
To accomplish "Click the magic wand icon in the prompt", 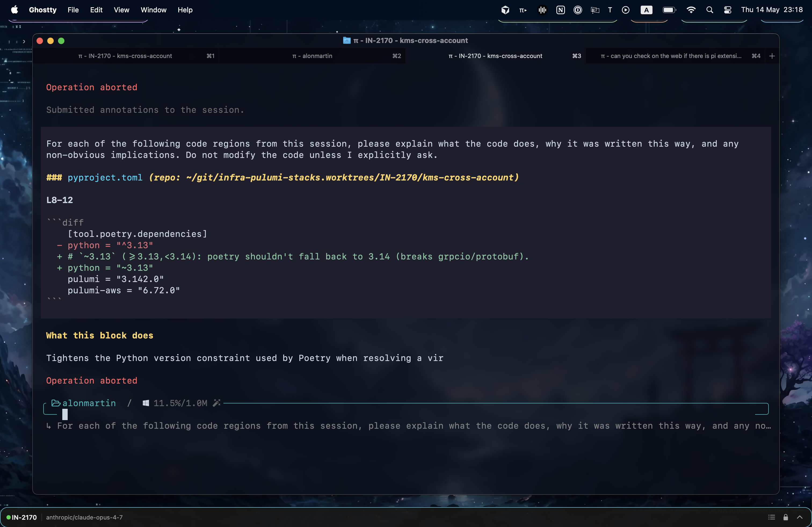I will [217, 403].
